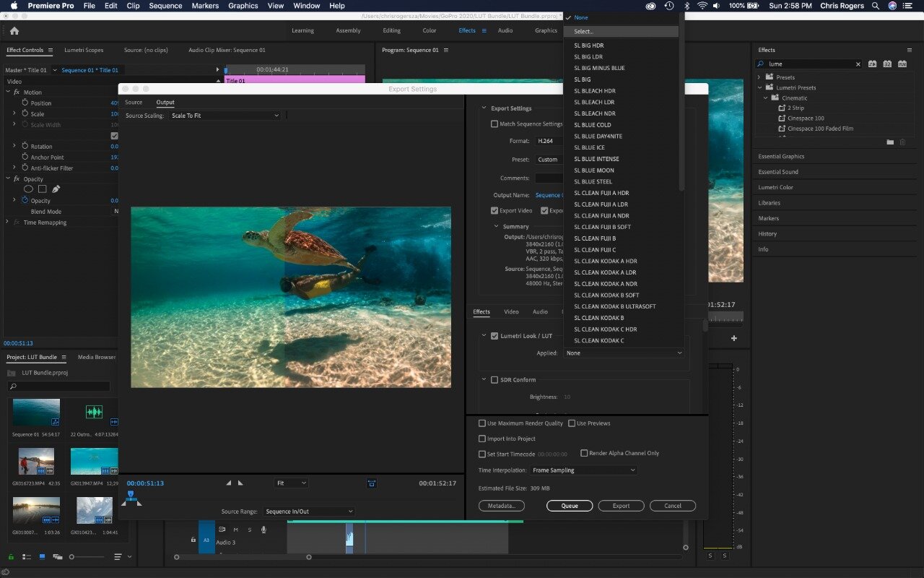Click the 32-bit color filter icon in Effects panel
Screen dimensions: 924x578
(x=887, y=64)
